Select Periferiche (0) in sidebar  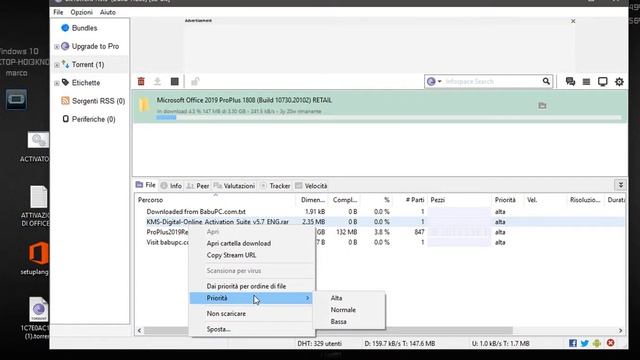pos(93,119)
